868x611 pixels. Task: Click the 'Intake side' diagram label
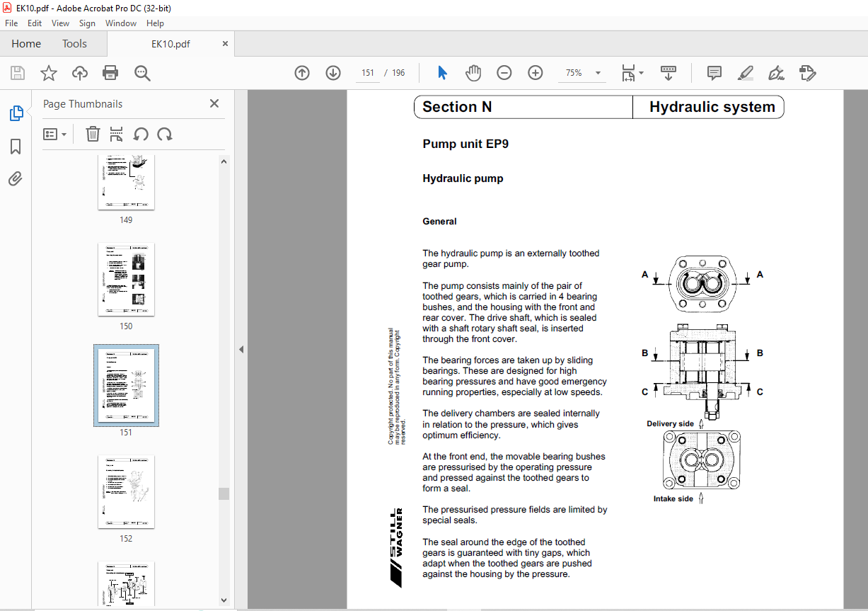click(673, 499)
